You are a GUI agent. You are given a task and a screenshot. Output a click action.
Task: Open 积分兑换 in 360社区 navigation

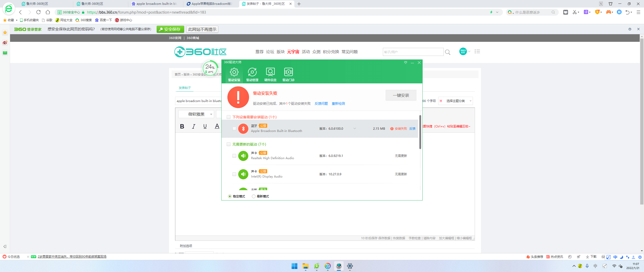331,52
